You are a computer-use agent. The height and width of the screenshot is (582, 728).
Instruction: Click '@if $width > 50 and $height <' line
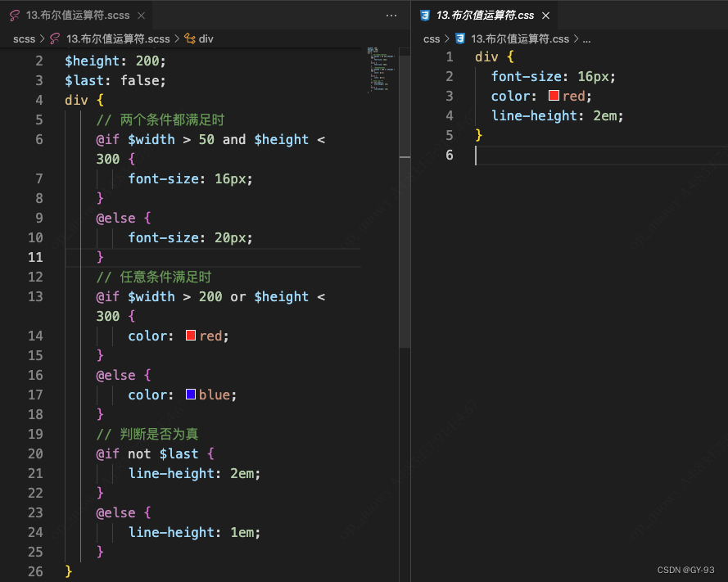210,140
